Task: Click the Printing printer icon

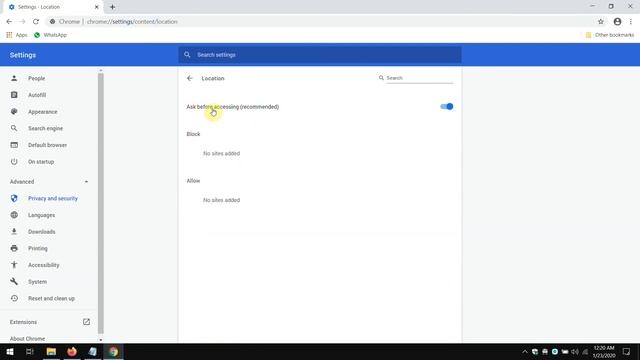Action: (x=14, y=248)
